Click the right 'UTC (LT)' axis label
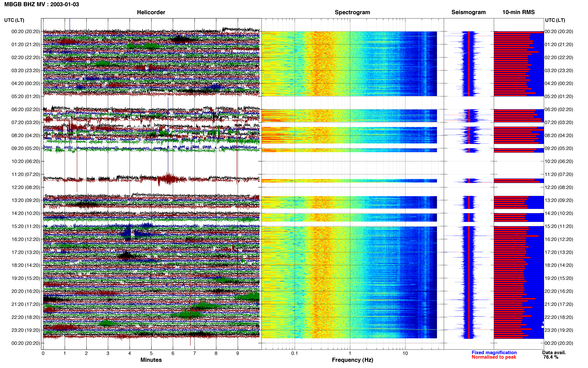The height and width of the screenshot is (368, 588). click(x=555, y=20)
